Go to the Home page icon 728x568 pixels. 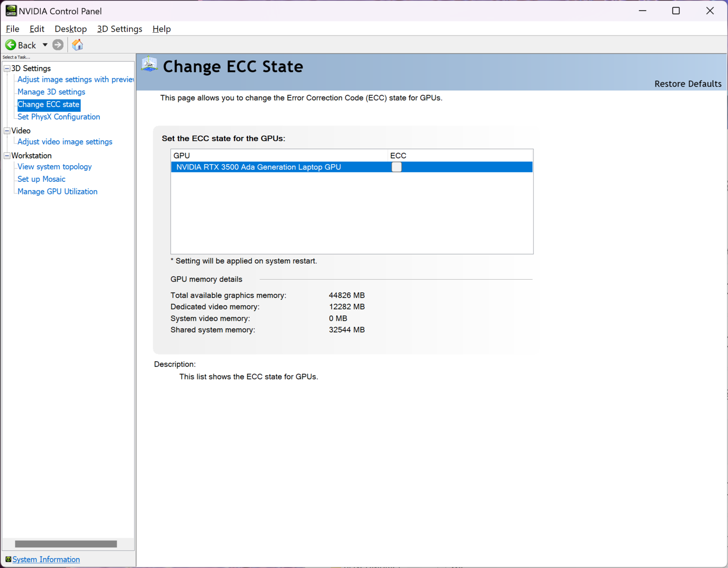click(x=78, y=45)
